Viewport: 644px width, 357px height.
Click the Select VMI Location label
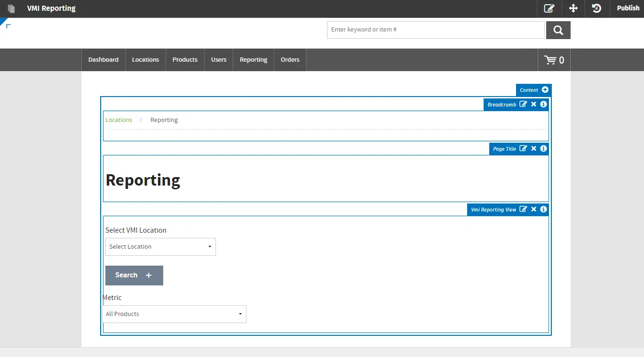pyautogui.click(x=136, y=230)
